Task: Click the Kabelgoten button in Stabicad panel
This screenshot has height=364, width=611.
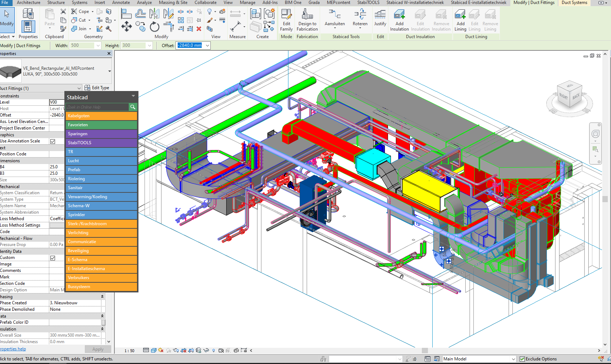Action: 101,116
